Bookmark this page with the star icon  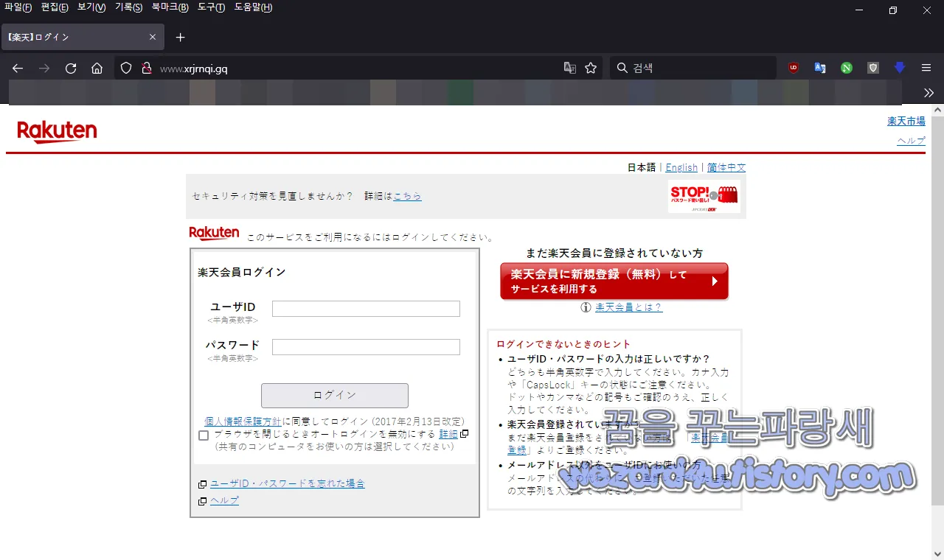(591, 68)
